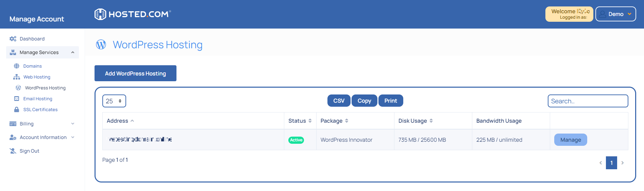Click the Active status badge
The image size is (644, 191).
[296, 140]
